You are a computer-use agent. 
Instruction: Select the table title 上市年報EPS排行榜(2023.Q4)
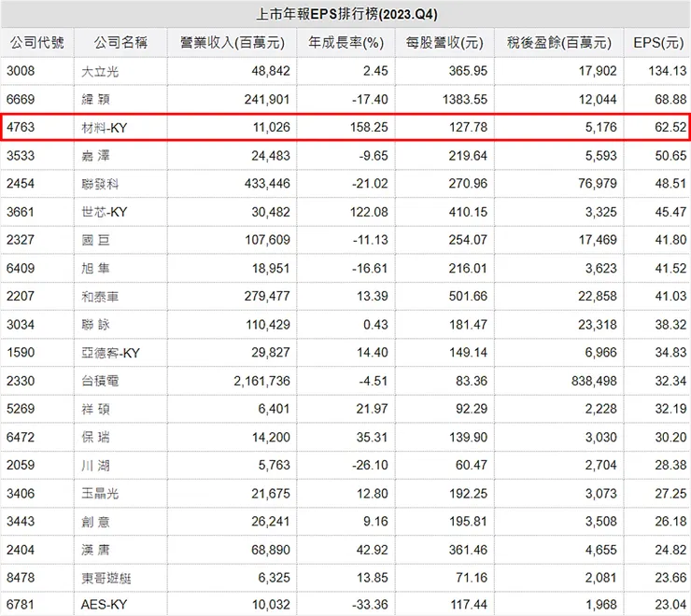pos(346,14)
